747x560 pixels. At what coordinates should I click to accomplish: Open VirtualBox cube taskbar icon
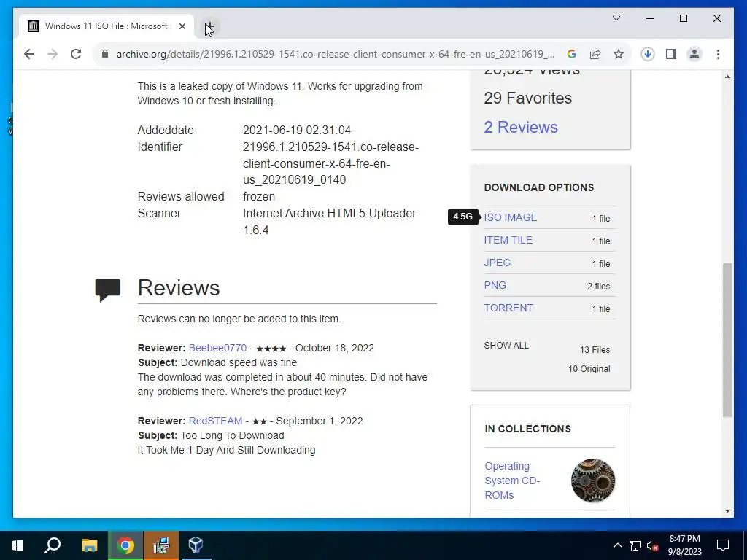(x=196, y=545)
